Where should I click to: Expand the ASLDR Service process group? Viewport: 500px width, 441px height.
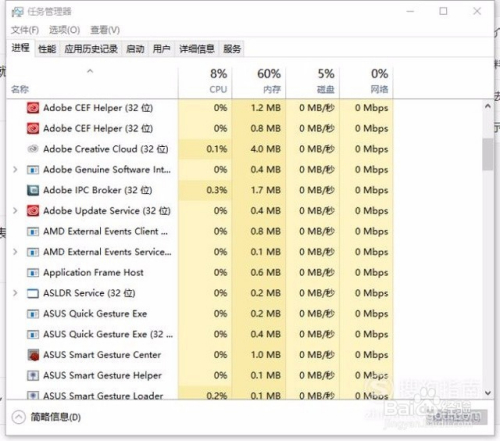point(15,293)
